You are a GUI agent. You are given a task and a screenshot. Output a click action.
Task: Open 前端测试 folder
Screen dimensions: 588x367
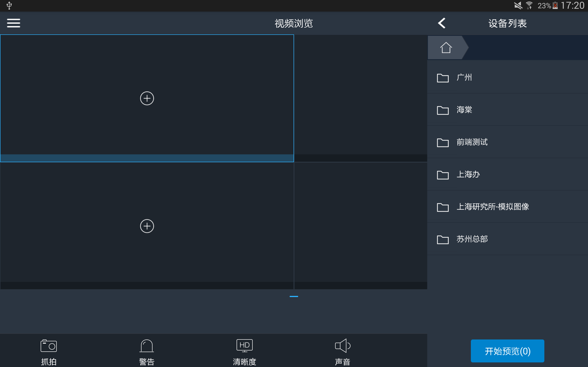[507, 142]
